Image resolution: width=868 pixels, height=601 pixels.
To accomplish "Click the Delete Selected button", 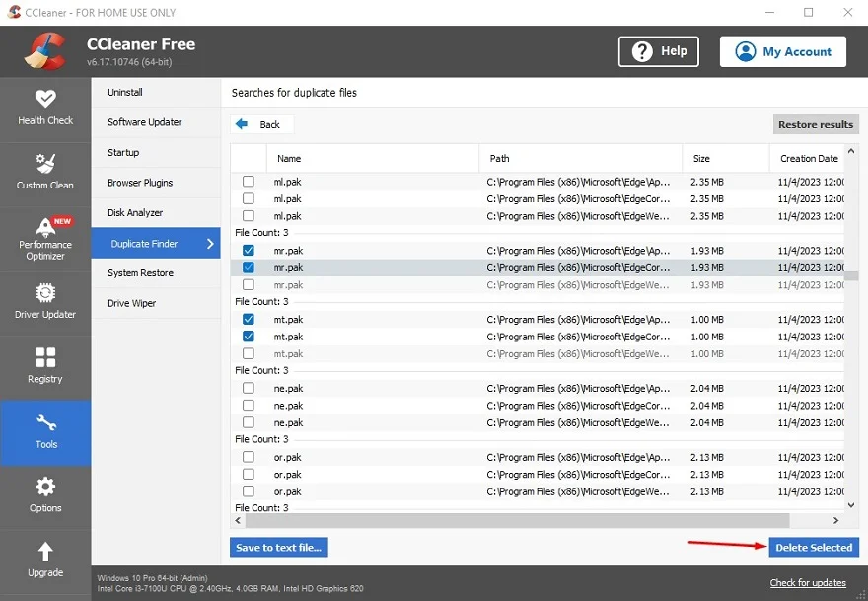I will (814, 548).
